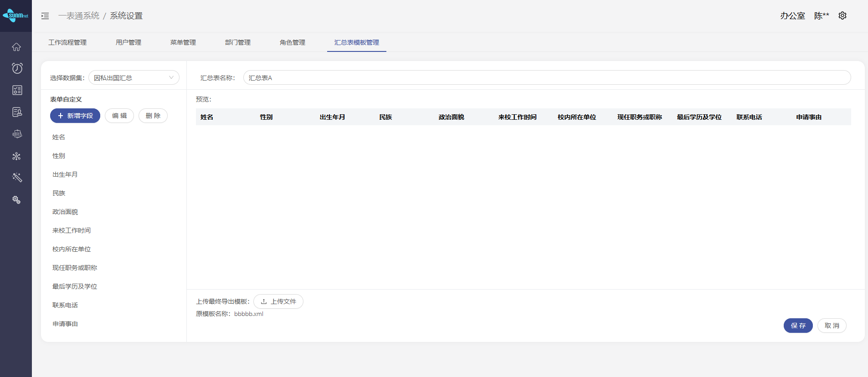Image resolution: width=868 pixels, height=377 pixels.
Task: Go to 工作流程管理 tab
Action: tap(67, 42)
